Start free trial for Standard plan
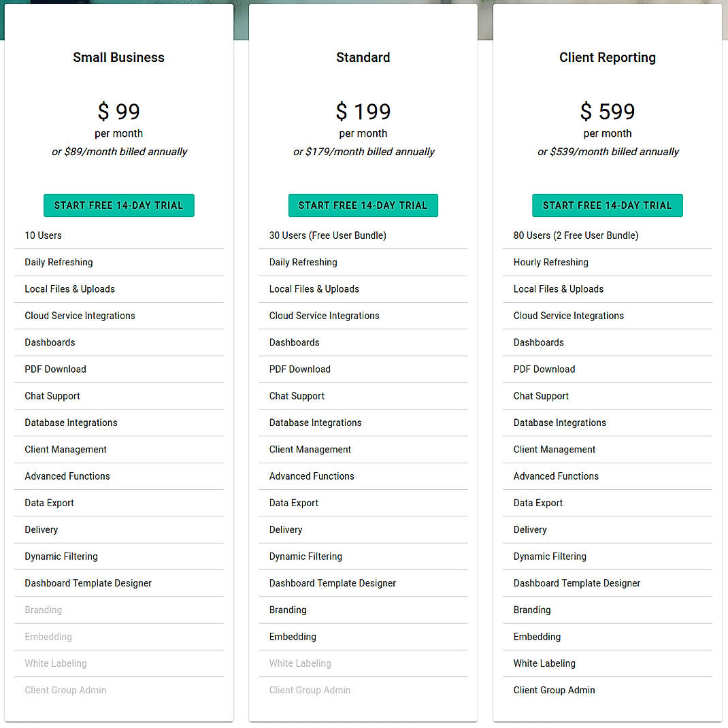 coord(363,205)
